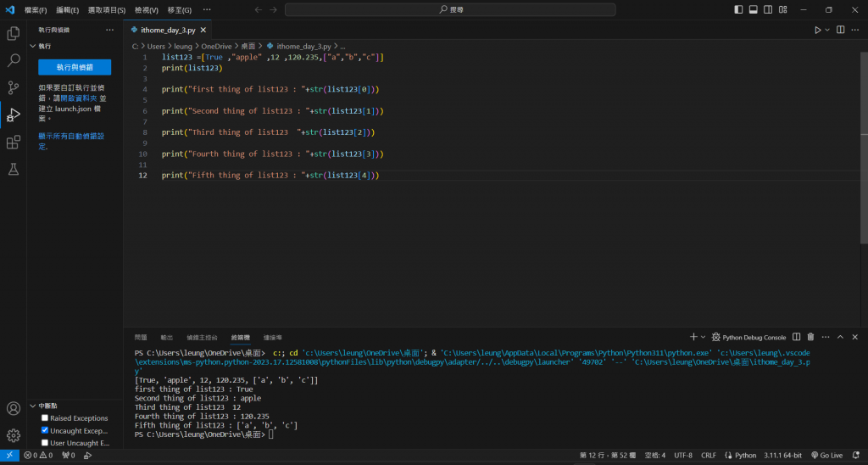Open the 選取項目(S) menu
Screen dimensions: 868x465
(106, 10)
